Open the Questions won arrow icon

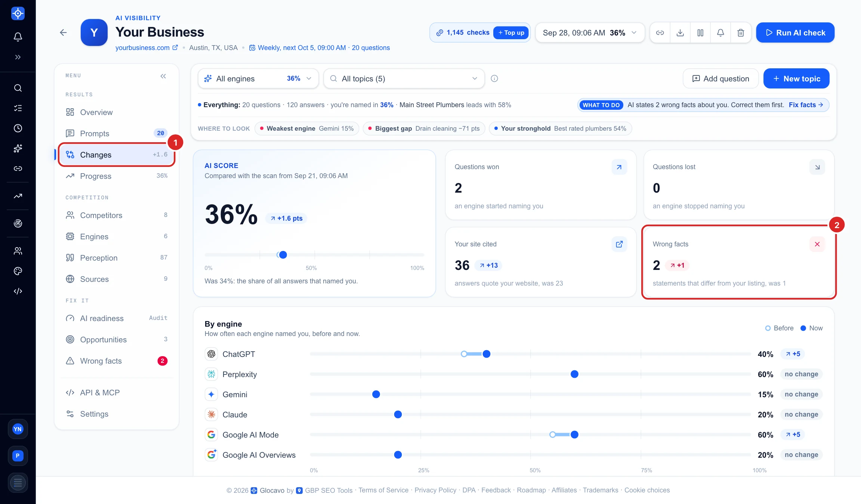[x=619, y=167]
